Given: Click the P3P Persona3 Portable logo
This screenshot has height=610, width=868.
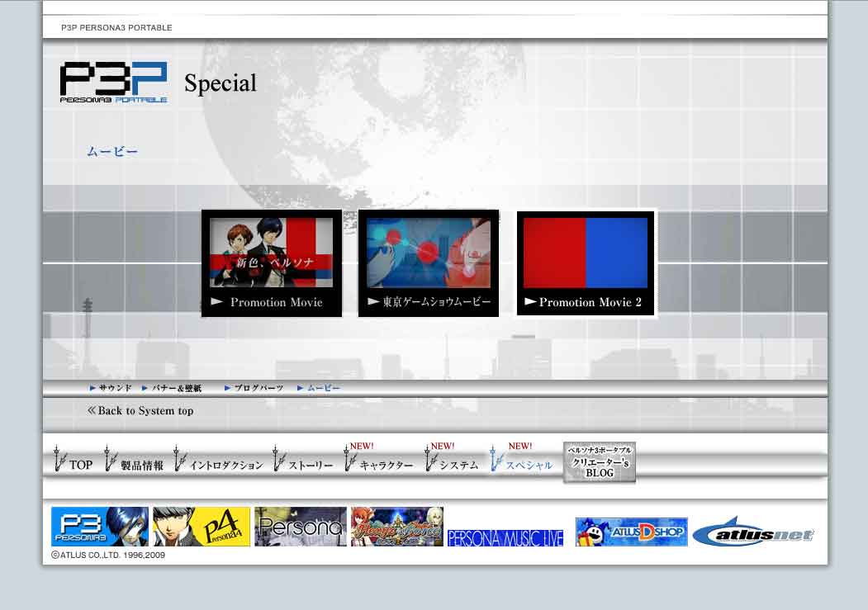Looking at the screenshot, I should pyautogui.click(x=113, y=82).
